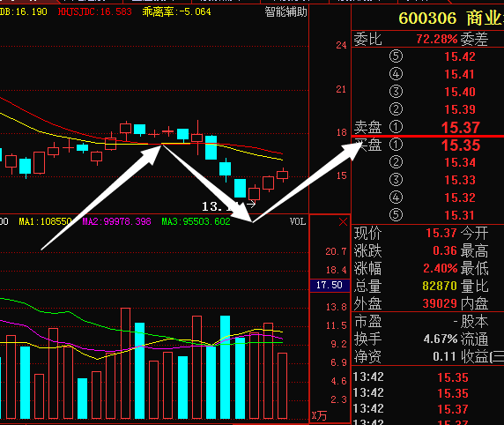
Task: Select buy order level 3 circled icon
Action: coord(396,180)
